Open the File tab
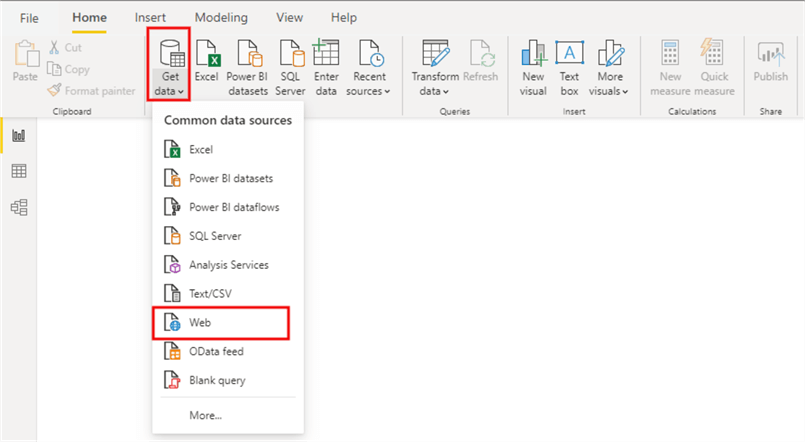This screenshot has height=442, width=805. click(x=29, y=18)
